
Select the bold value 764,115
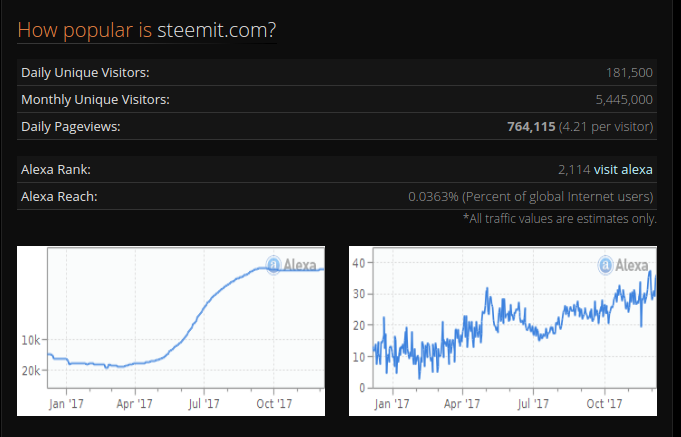(531, 126)
